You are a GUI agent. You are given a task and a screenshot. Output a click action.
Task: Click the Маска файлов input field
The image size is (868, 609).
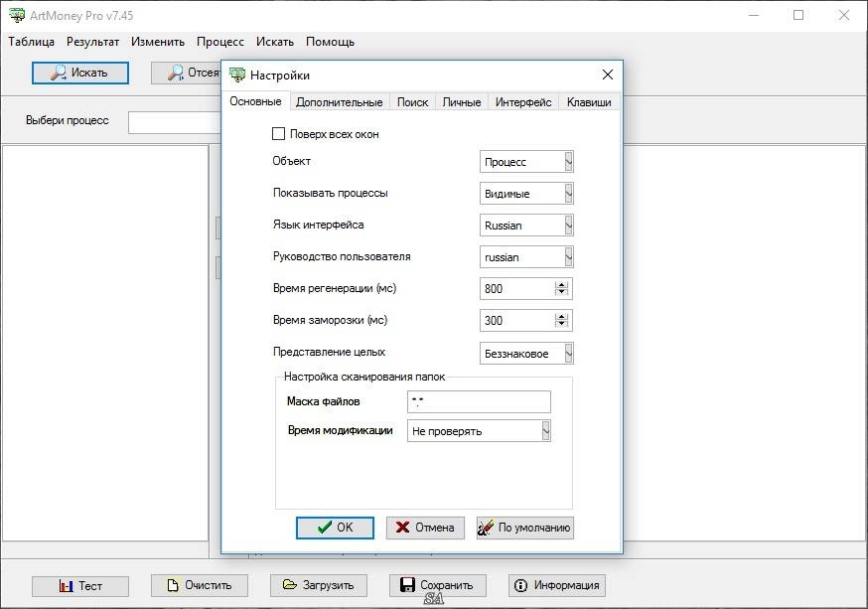click(479, 401)
